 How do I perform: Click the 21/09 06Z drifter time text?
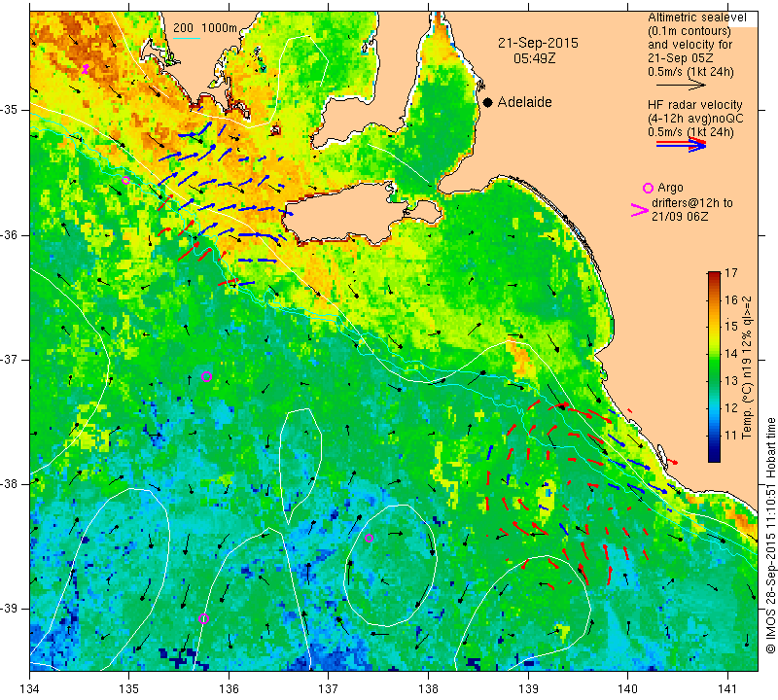click(680, 216)
